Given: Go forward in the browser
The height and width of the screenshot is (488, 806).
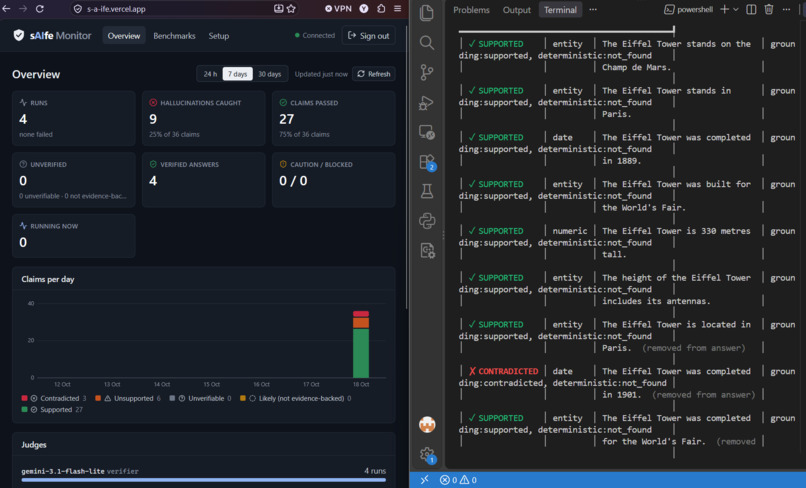Looking at the screenshot, I should click(23, 8).
